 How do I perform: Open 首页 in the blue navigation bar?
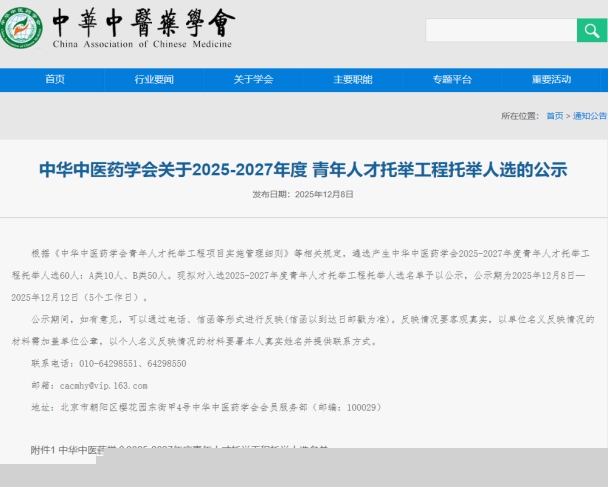coord(55,80)
